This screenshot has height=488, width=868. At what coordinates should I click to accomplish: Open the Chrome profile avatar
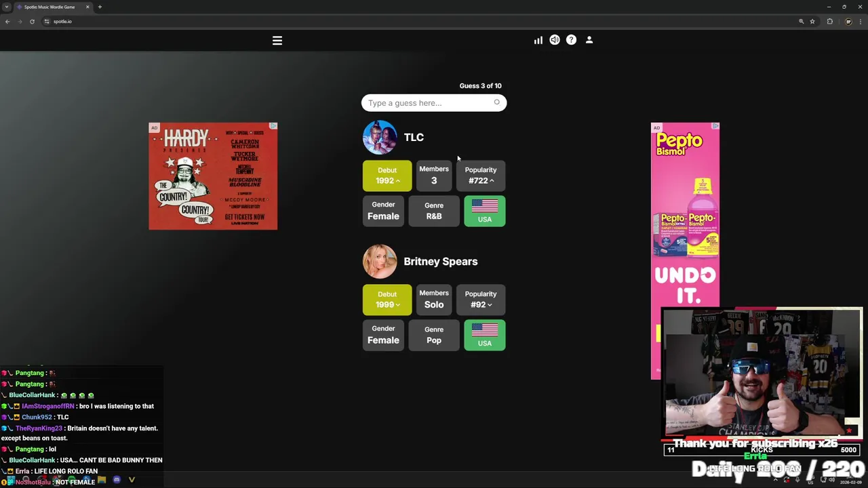[x=848, y=22]
